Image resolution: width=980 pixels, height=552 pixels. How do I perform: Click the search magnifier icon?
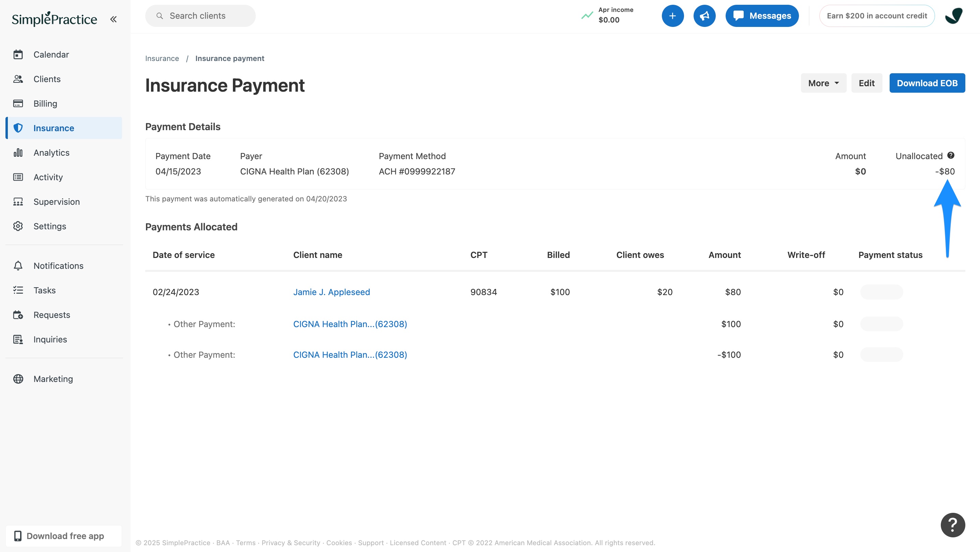point(160,16)
